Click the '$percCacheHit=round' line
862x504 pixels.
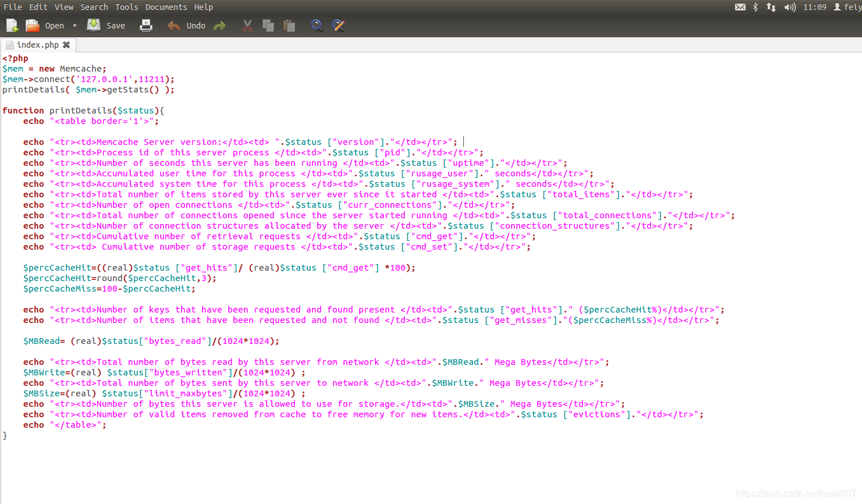tap(119, 278)
